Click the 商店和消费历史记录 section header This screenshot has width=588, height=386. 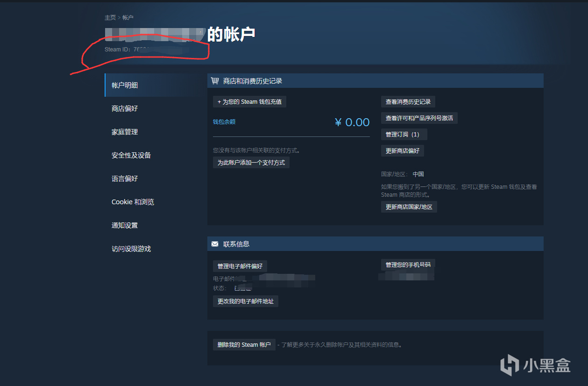tap(375, 81)
